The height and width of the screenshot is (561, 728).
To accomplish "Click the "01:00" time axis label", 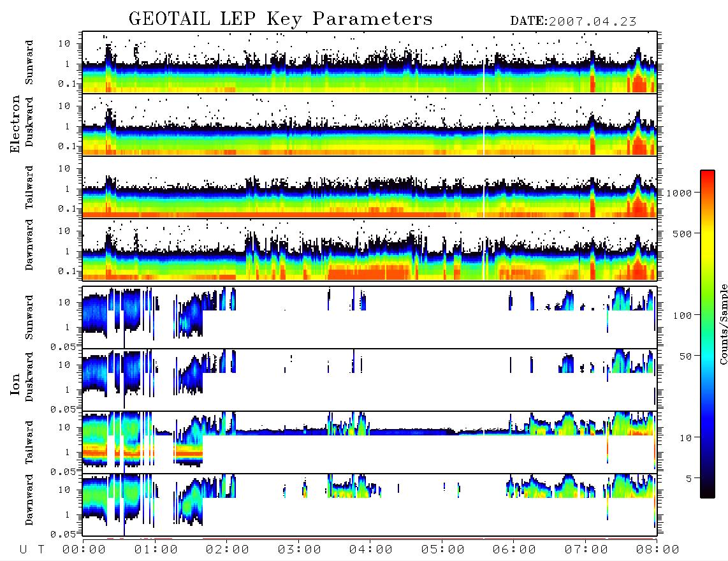I will [156, 550].
